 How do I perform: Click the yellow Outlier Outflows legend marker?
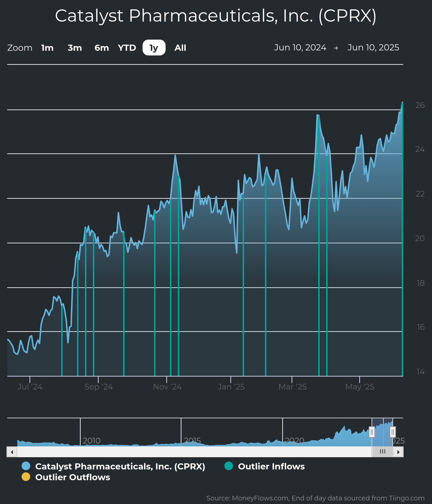(x=26, y=477)
